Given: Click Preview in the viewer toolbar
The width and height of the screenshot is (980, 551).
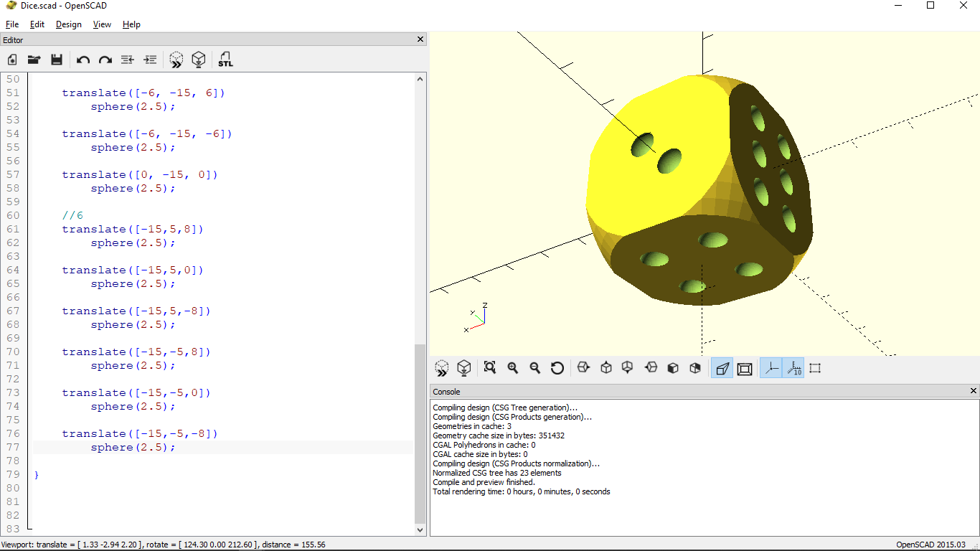Looking at the screenshot, I should [442, 368].
